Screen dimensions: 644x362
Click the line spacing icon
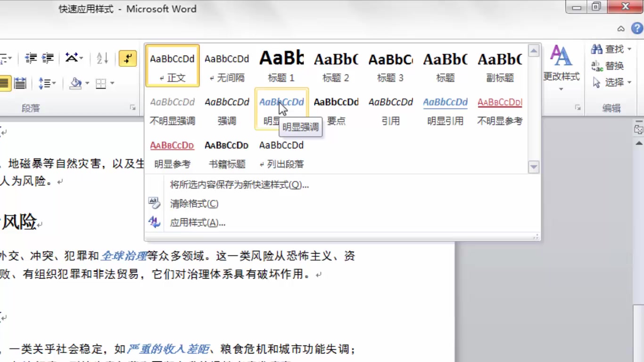[44, 83]
